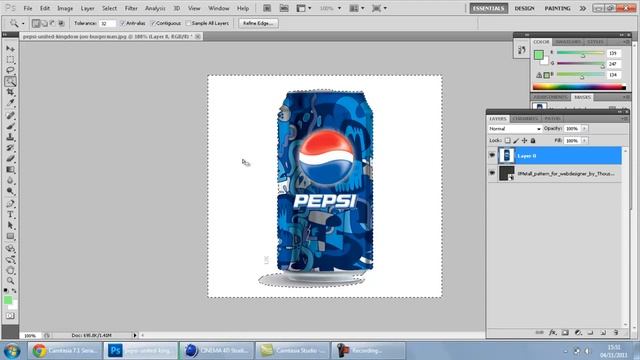Viewport: 640px width, 360px height.
Task: Open the Fill slider arrow
Action: point(584,140)
